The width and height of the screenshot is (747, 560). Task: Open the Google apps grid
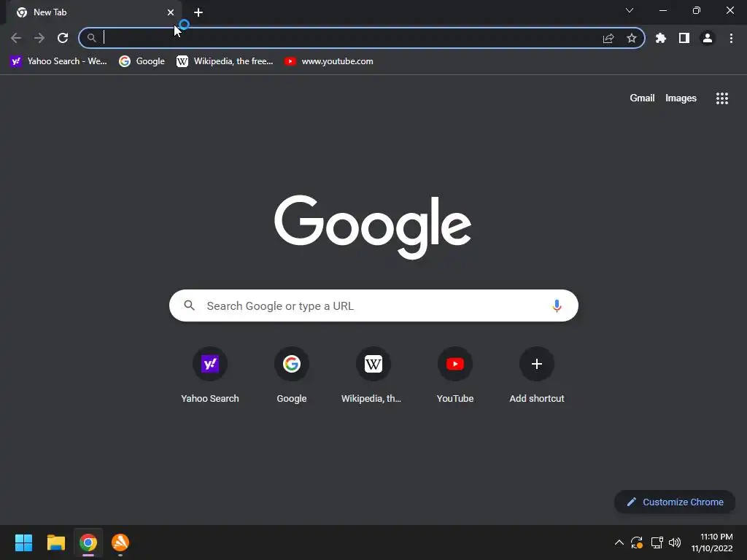(722, 98)
